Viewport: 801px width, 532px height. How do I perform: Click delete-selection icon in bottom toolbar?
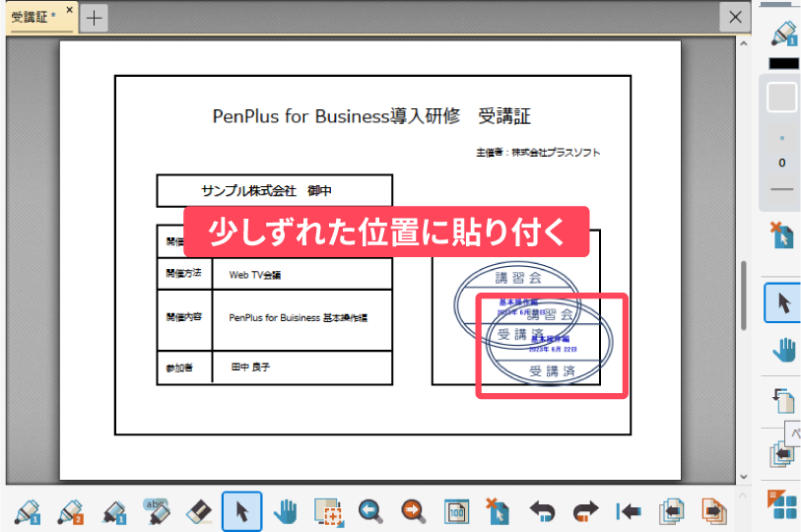[499, 511]
